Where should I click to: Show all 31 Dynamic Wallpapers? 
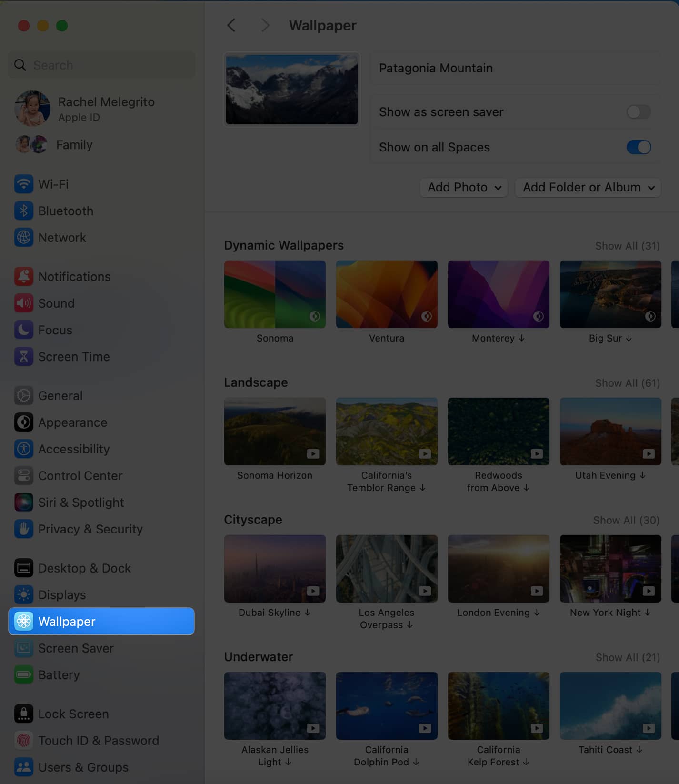[627, 246]
